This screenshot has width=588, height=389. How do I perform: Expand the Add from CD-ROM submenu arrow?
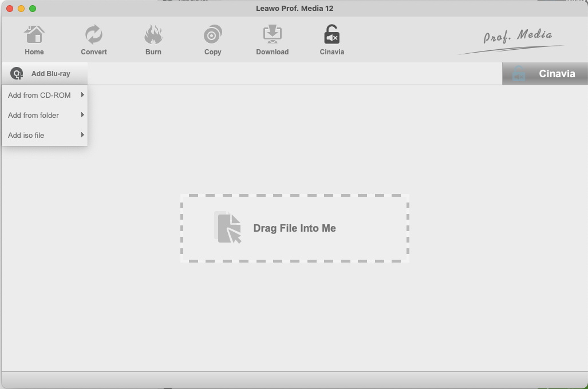point(82,95)
